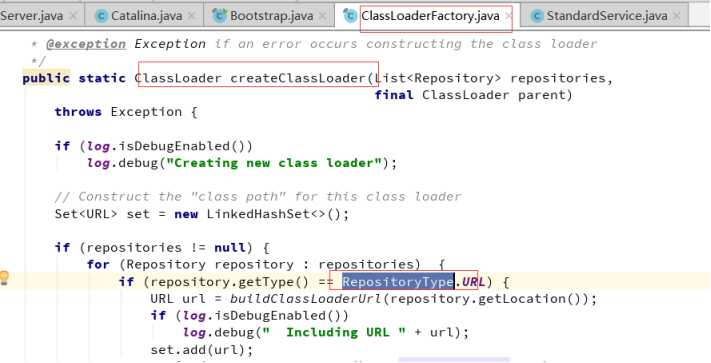Open the lightbulb quick-fix icon in the gutter
The width and height of the screenshot is (711, 363).
tap(4, 277)
